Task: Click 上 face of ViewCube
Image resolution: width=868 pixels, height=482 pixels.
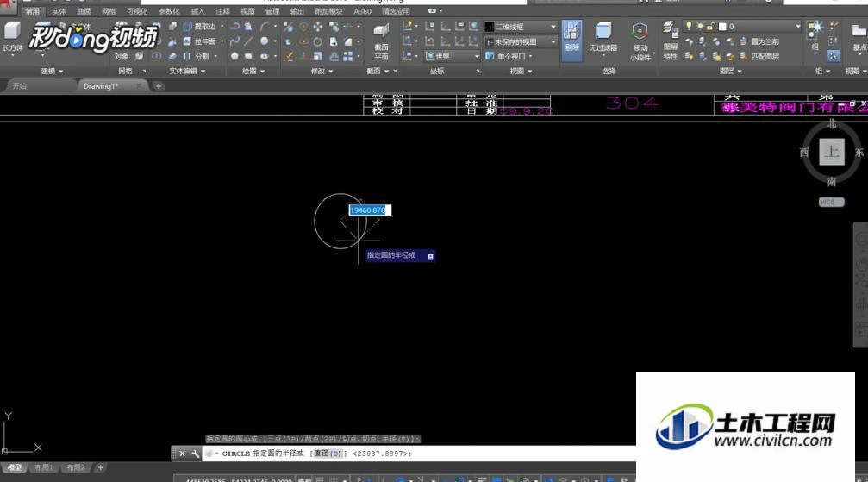Action: (832, 152)
